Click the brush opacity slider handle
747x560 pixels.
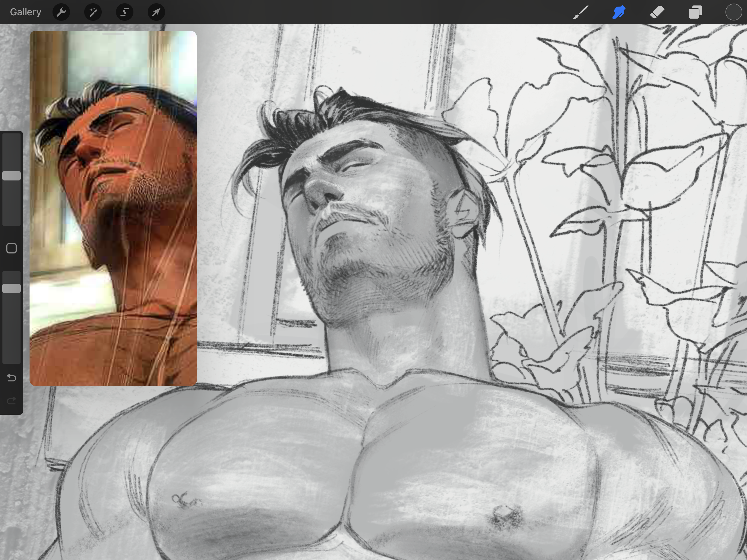pyautogui.click(x=11, y=288)
